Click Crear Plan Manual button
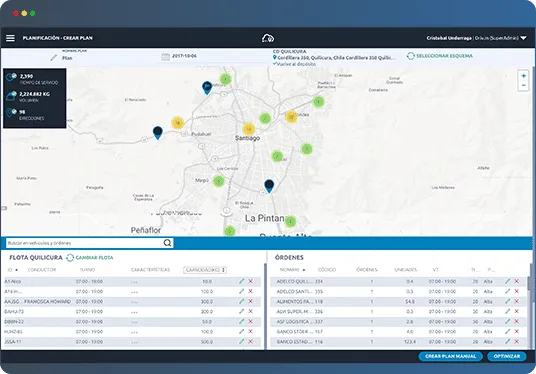Screen dimensions: 536x374 (451, 356)
